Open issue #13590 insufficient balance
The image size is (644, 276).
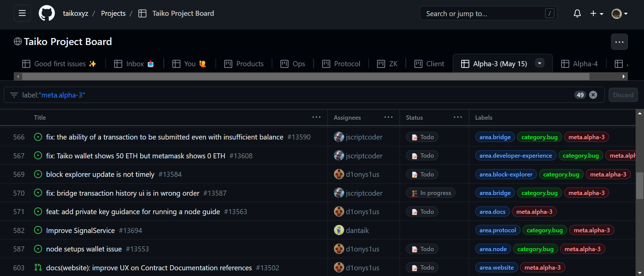click(x=165, y=137)
